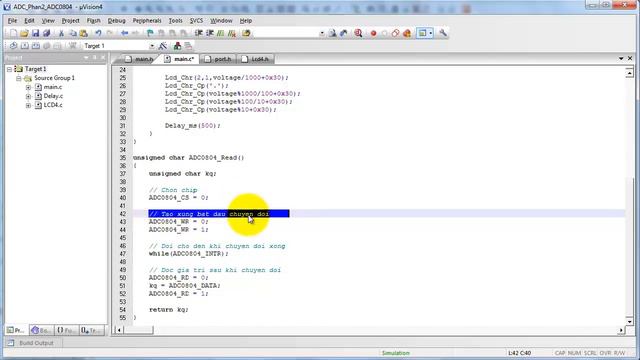Open the SVCS menu
The height and width of the screenshot is (360, 640).
196,20
